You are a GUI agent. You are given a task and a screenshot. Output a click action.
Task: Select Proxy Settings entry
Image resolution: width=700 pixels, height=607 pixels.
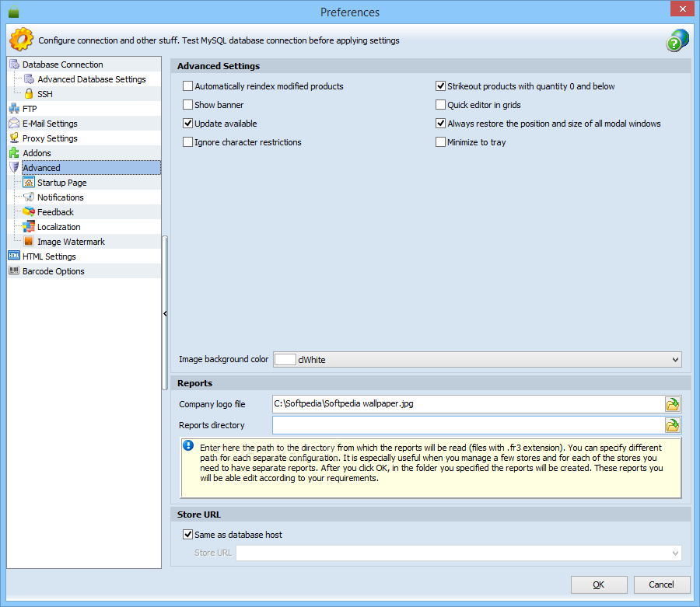[50, 138]
